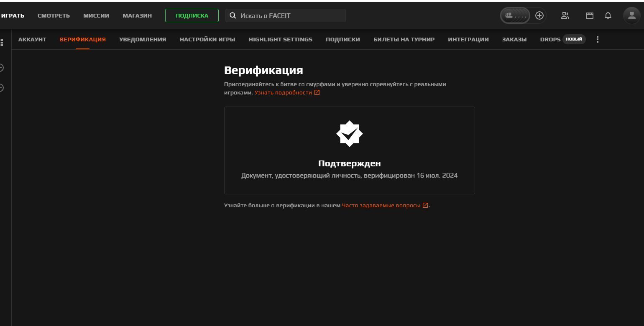Screen dimensions: 644x326
Task: Open the clips/watch panel icon
Action: pyautogui.click(x=589, y=15)
